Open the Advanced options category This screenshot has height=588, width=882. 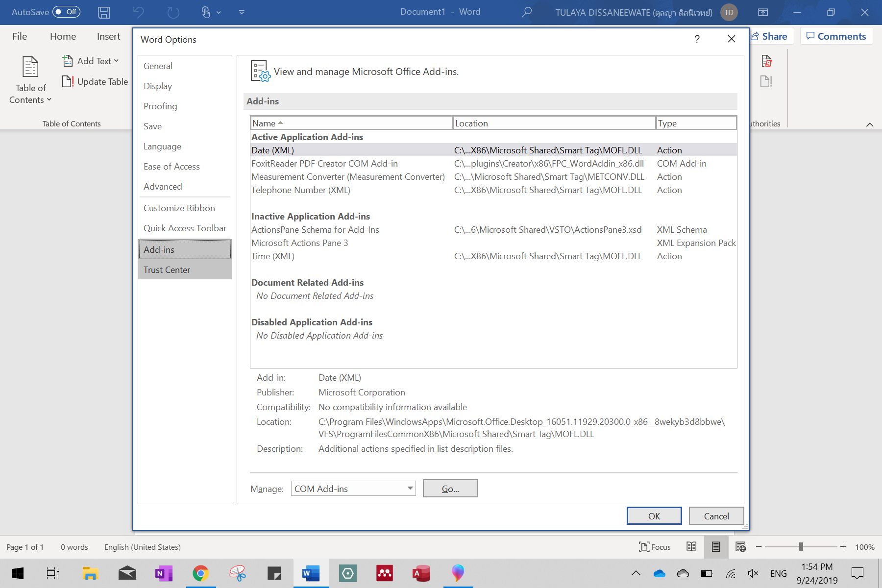(x=185, y=187)
